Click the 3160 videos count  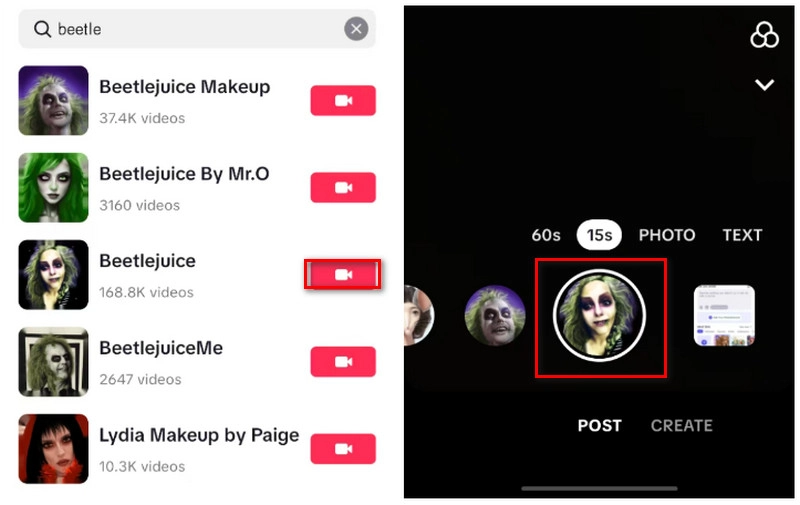[x=139, y=206]
